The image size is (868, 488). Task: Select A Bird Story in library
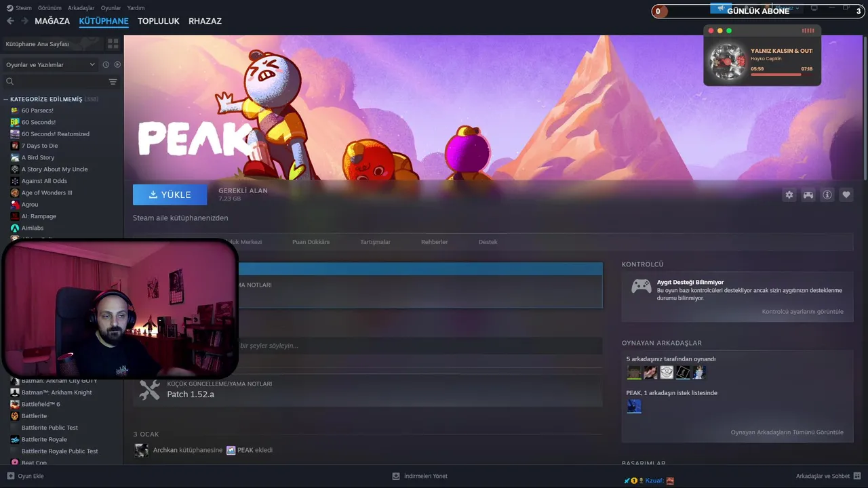click(38, 157)
